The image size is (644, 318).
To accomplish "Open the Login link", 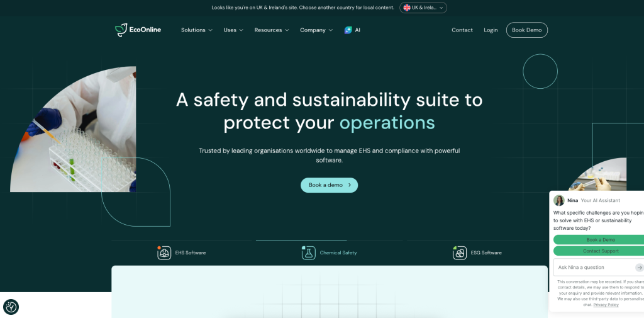I will [x=491, y=30].
